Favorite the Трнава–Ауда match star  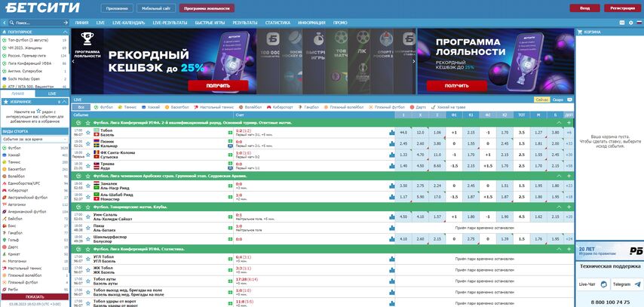coord(87,166)
